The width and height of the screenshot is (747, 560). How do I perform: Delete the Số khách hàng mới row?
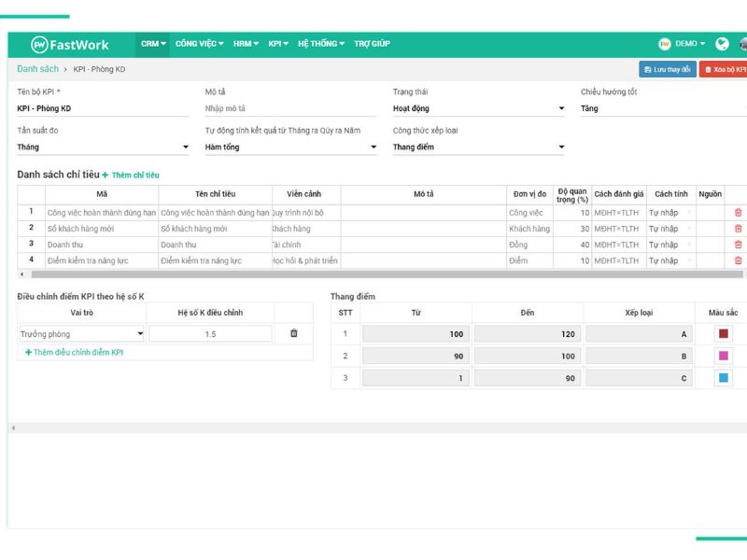pos(738,229)
